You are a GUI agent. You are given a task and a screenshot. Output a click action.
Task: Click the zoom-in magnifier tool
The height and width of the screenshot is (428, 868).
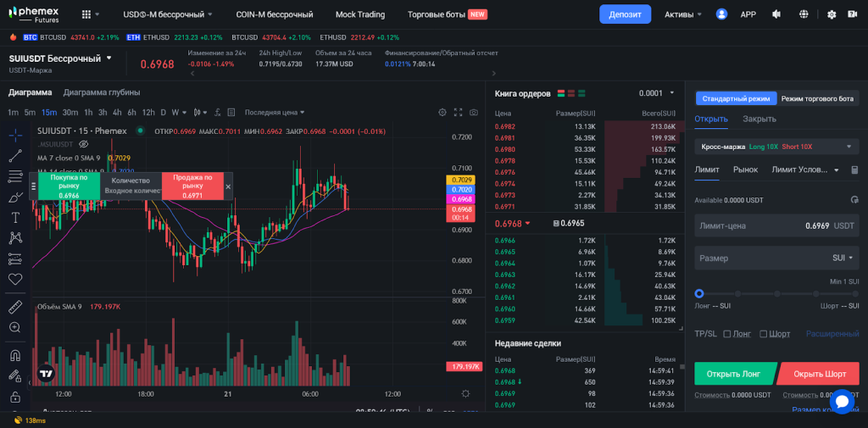pyautogui.click(x=15, y=327)
